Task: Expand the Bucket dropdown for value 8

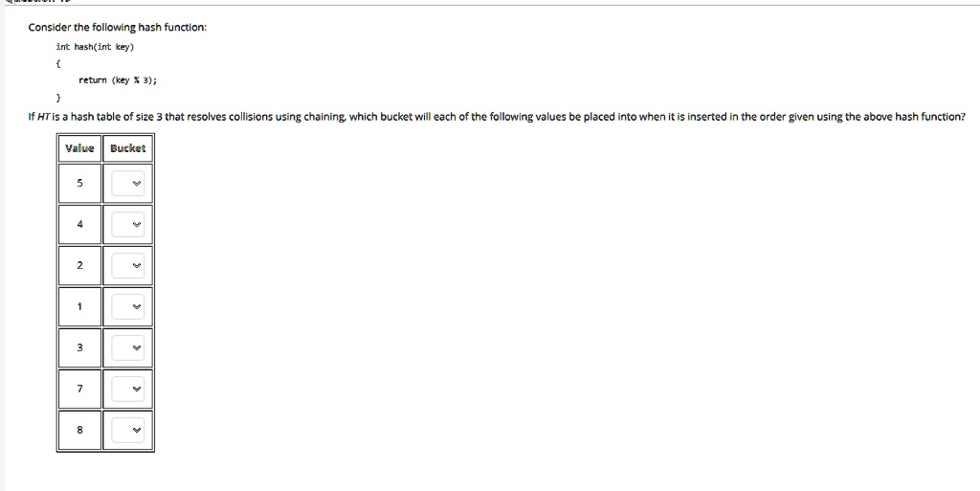Action: pyautogui.click(x=128, y=431)
